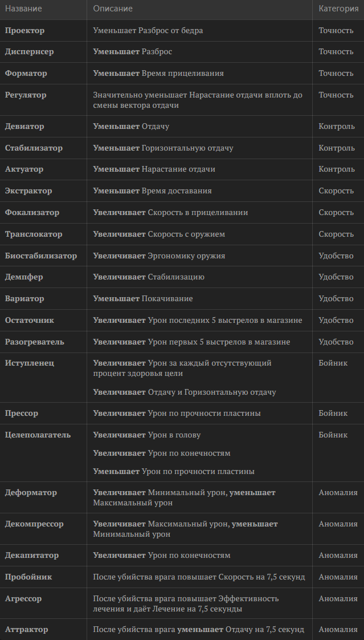The height and width of the screenshot is (640, 364).
Task: Click the Название column header
Action: pyautogui.click(x=23, y=9)
